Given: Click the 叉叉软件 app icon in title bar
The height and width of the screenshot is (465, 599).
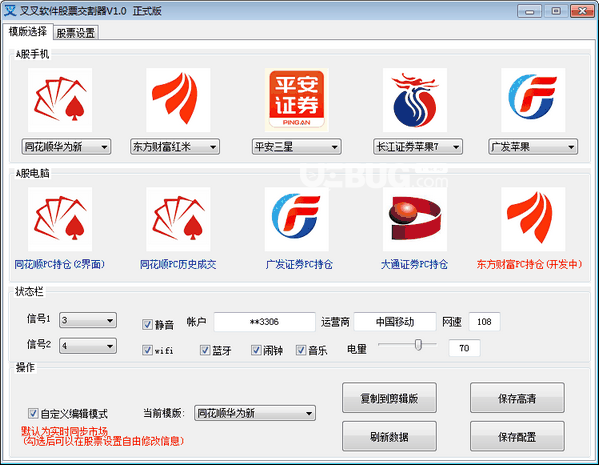Looking at the screenshot, I should pyautogui.click(x=10, y=11).
